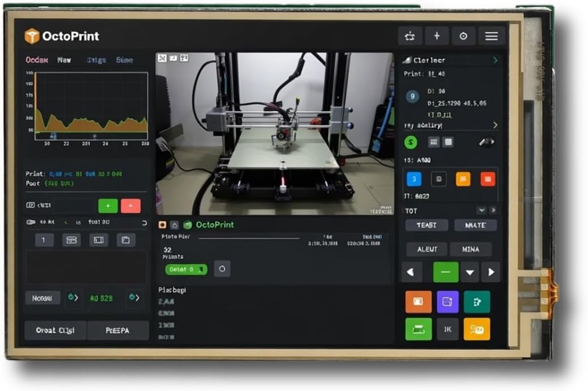Open the hamburger menu in the header
Screen dimensions: 588x391
[491, 36]
